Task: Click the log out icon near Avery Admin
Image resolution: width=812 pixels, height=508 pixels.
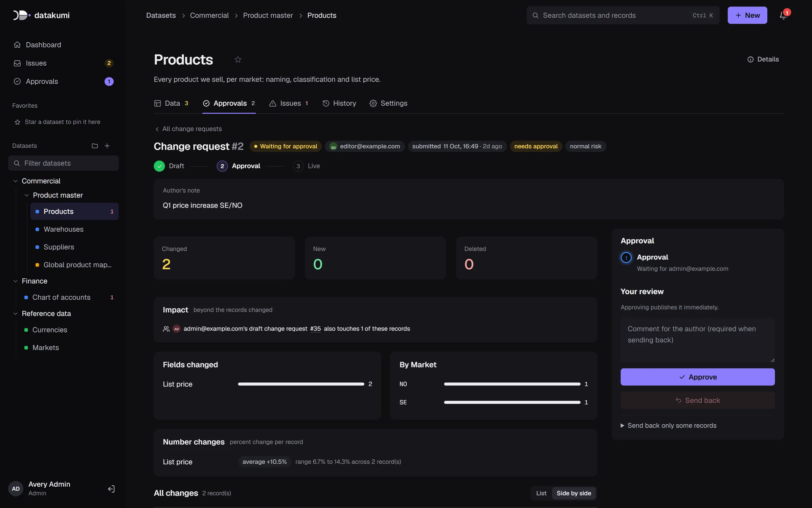Action: coord(111,489)
